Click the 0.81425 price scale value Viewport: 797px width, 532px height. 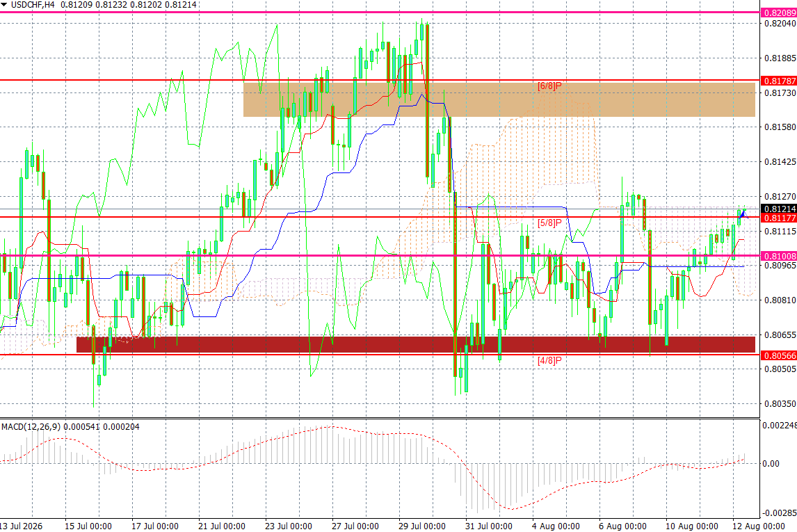780,162
